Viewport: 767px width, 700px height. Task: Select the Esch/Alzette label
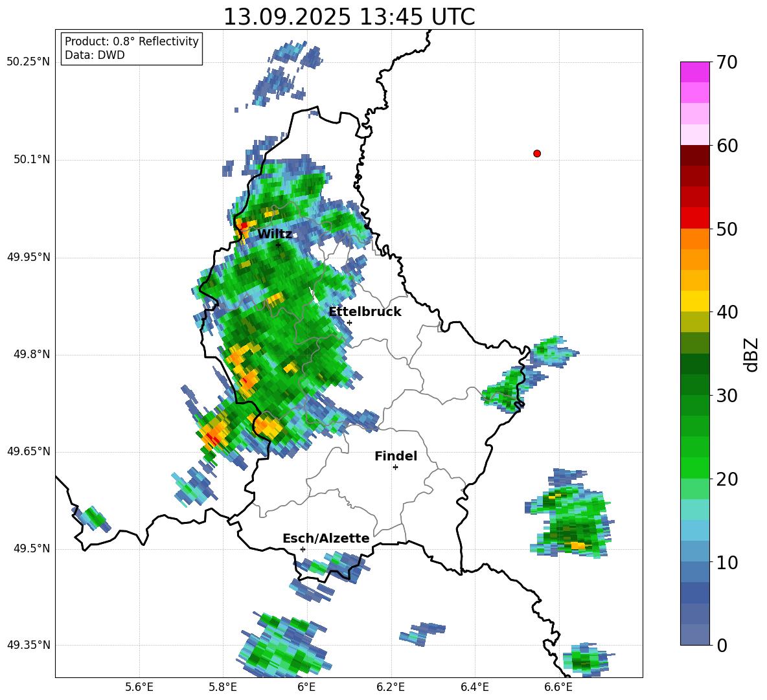coord(326,538)
